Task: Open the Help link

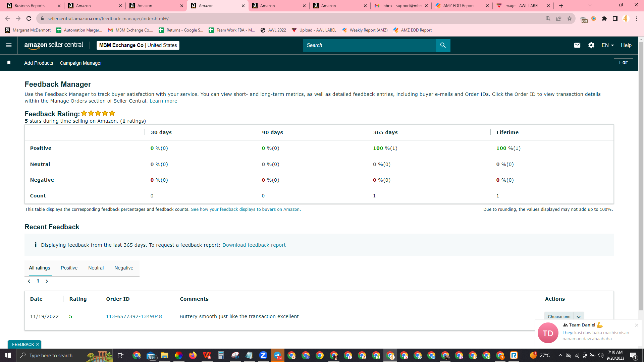Action: click(626, 45)
